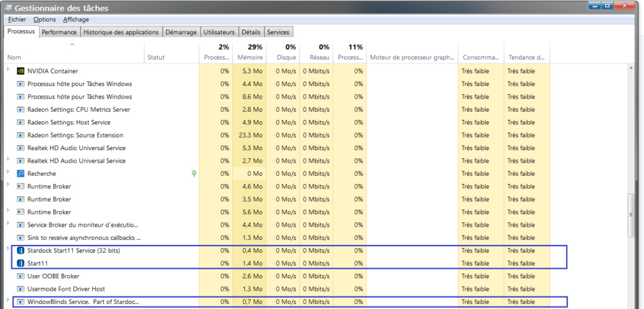This screenshot has height=309, width=644.
Task: Sort by the Mémoire 29% column
Action: (x=249, y=52)
